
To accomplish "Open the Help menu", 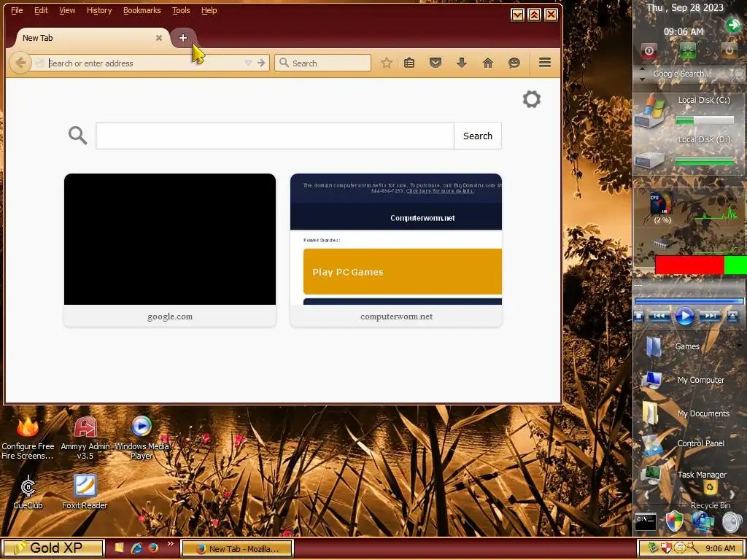I will [x=209, y=10].
